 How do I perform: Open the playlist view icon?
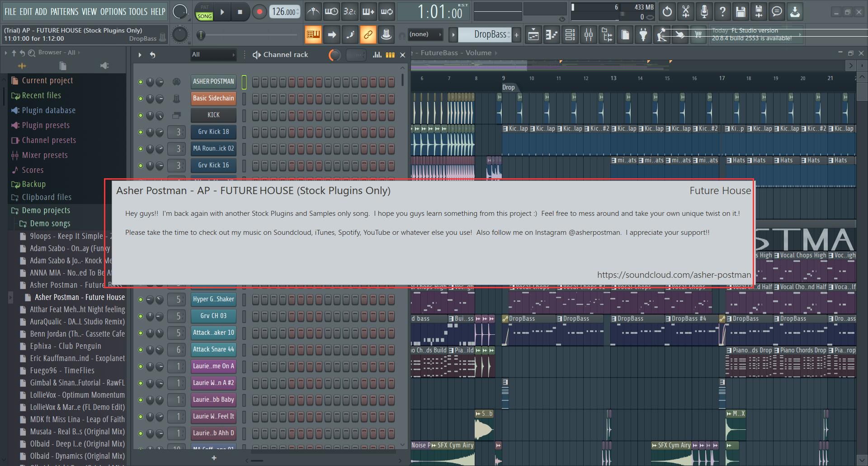[x=533, y=34]
